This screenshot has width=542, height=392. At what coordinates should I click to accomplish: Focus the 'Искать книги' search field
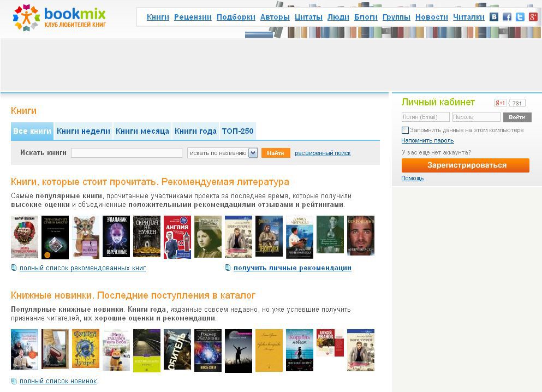pos(127,153)
